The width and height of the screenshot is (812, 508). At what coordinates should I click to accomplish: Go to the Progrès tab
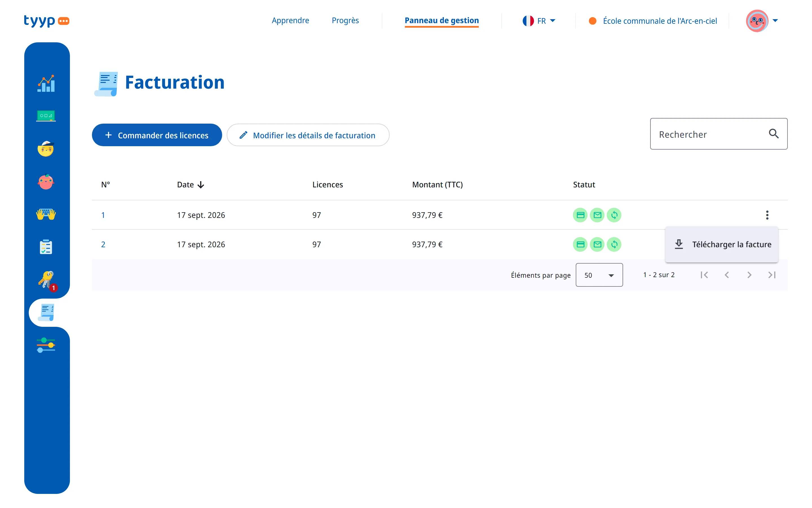(345, 21)
